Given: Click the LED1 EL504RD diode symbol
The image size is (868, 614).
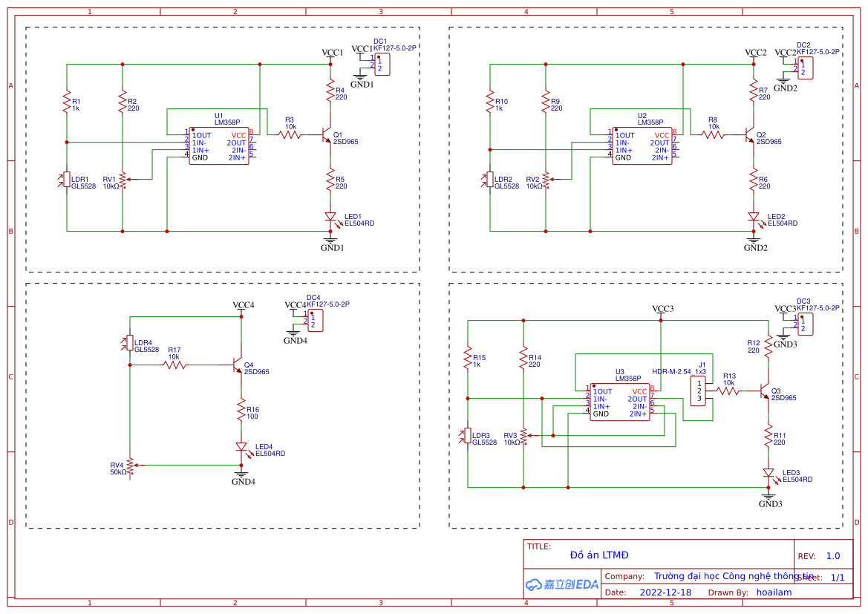Looking at the screenshot, I should 330,218.
